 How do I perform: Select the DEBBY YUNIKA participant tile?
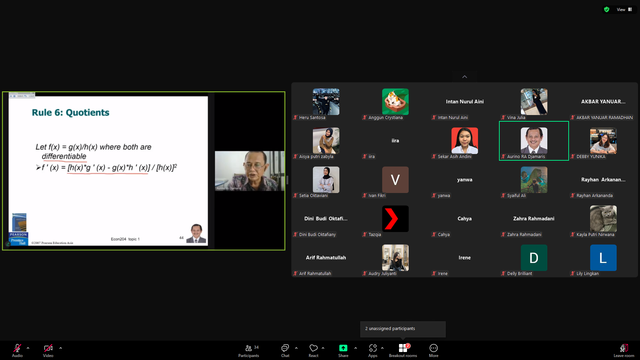[x=603, y=141]
